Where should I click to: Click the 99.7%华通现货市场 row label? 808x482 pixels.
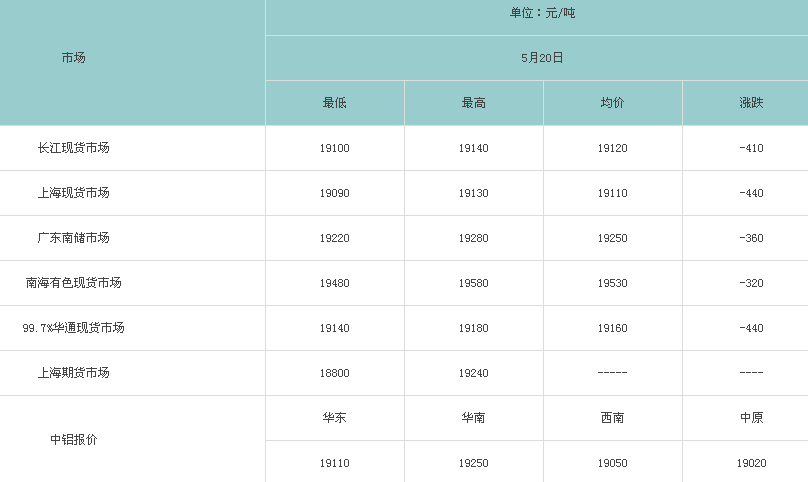74,328
